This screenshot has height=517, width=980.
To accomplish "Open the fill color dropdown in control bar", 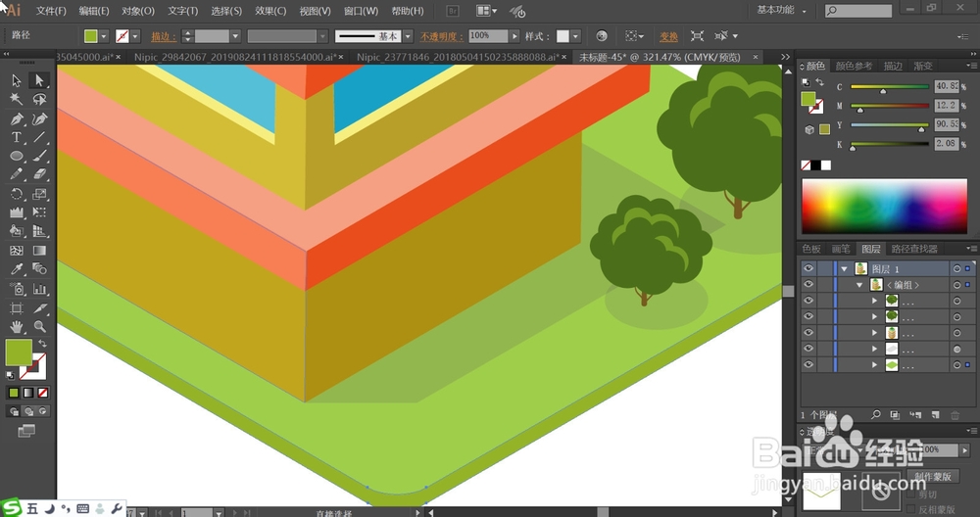I will pos(104,36).
